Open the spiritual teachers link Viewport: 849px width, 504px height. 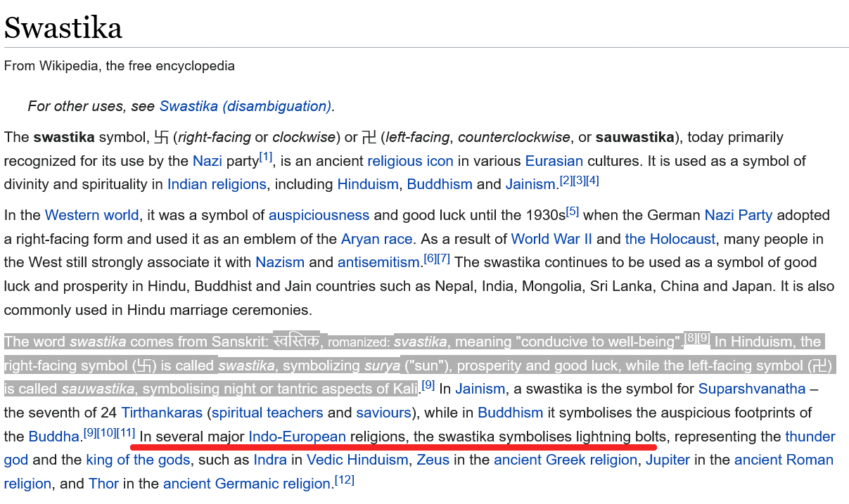(x=267, y=413)
